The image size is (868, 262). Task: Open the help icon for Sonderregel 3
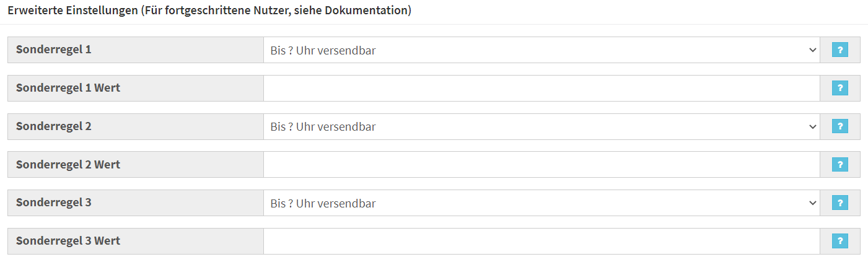point(840,203)
